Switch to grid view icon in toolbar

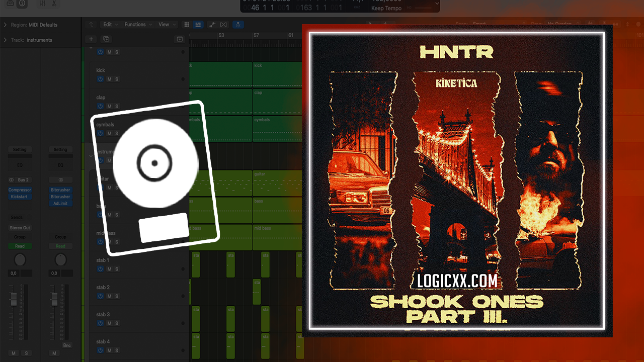[187, 25]
